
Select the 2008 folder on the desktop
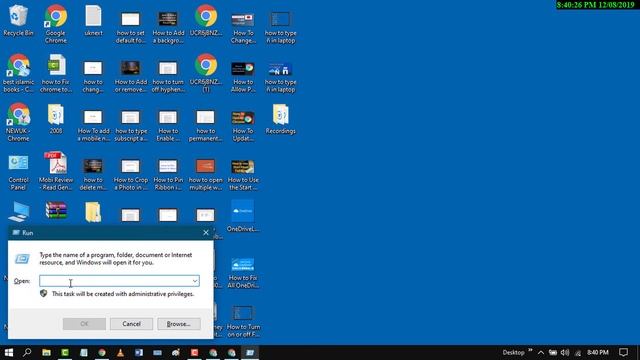click(56, 119)
